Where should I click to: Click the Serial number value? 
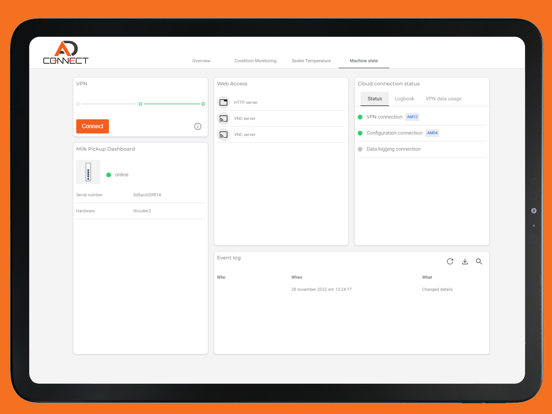tap(147, 195)
